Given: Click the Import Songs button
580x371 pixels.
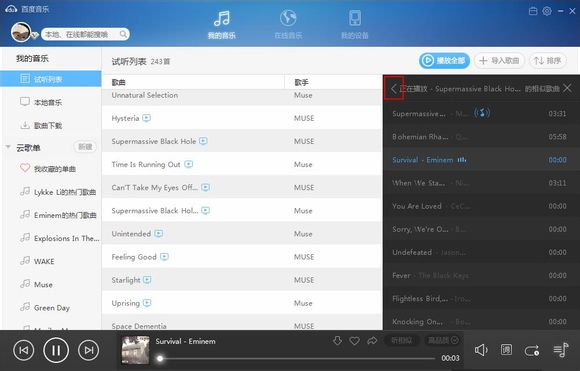Looking at the screenshot, I should (499, 60).
